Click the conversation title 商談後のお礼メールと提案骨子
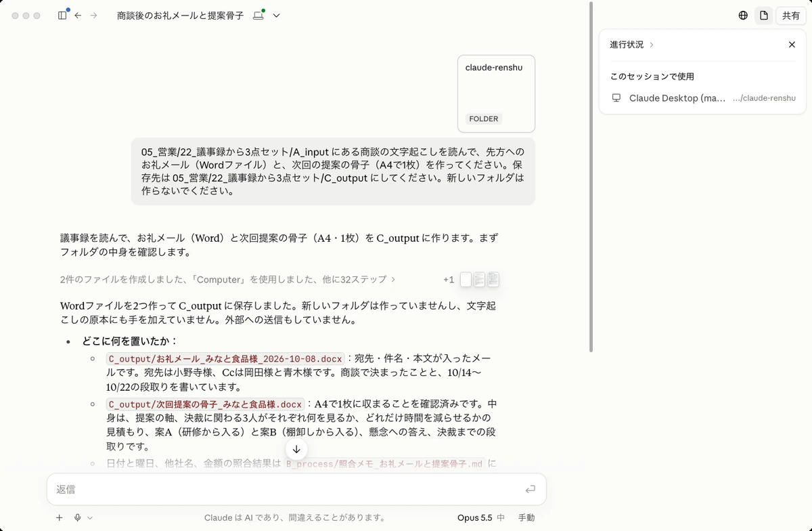 click(180, 16)
